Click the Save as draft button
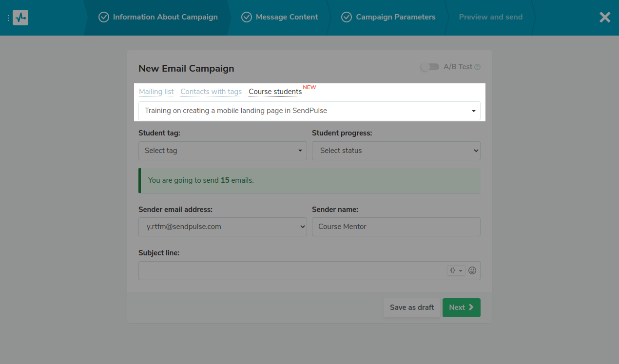The height and width of the screenshot is (364, 619). (411, 307)
